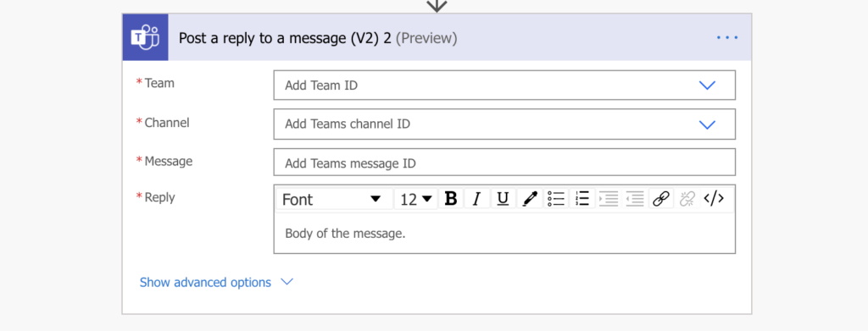Click the insert link icon
The width and height of the screenshot is (868, 331).
661,198
